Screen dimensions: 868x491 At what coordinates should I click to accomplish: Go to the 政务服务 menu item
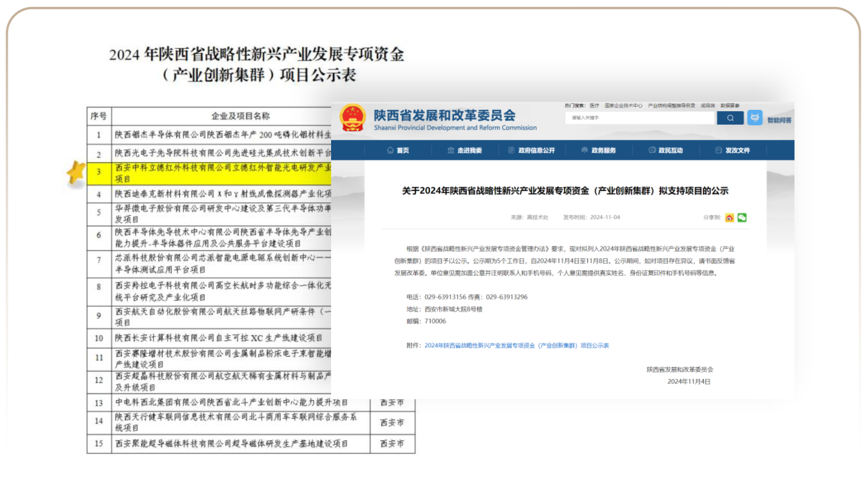603,151
